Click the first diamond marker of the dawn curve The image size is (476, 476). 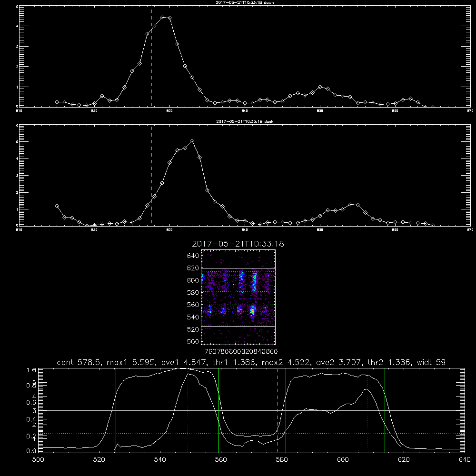pyautogui.click(x=57, y=102)
